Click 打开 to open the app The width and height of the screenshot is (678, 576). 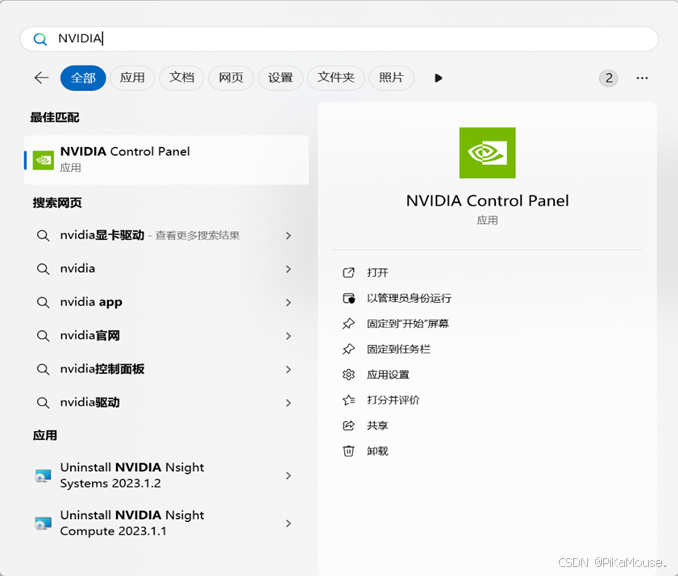click(377, 273)
